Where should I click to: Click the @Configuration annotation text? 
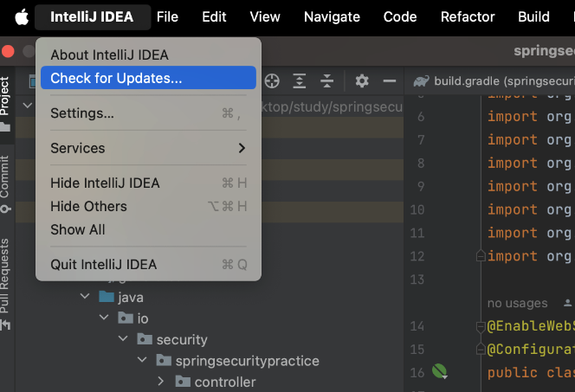(531, 349)
